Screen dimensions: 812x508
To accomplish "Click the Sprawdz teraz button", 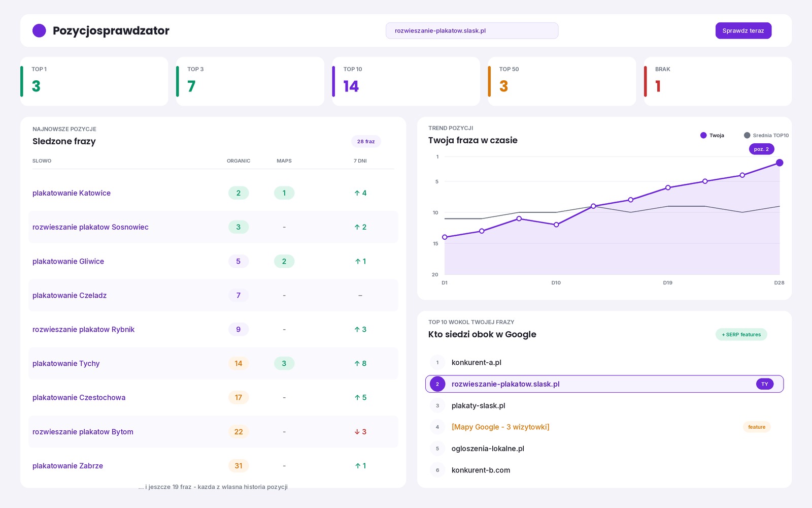I will (x=743, y=30).
